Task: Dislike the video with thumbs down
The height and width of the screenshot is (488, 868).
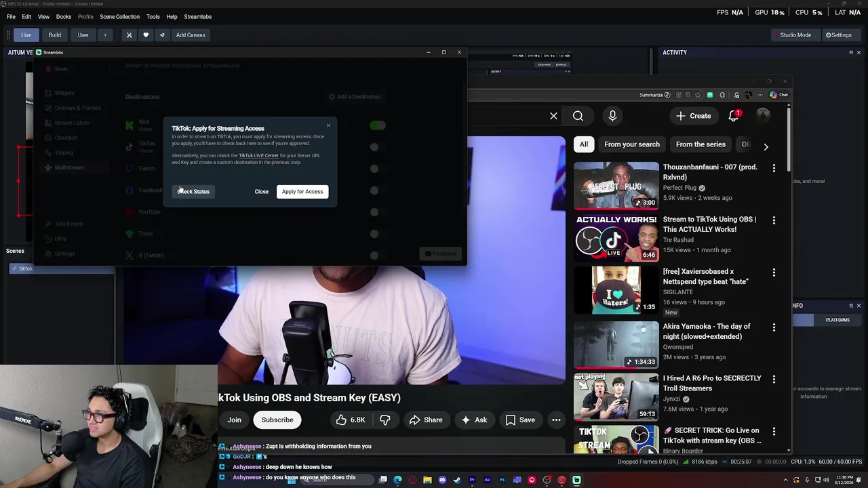Action: tap(385, 420)
